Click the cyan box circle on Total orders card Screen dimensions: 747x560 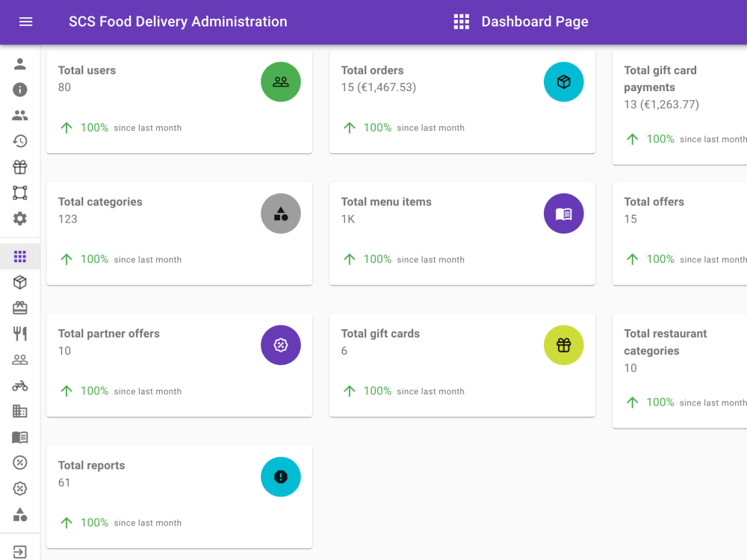[563, 82]
